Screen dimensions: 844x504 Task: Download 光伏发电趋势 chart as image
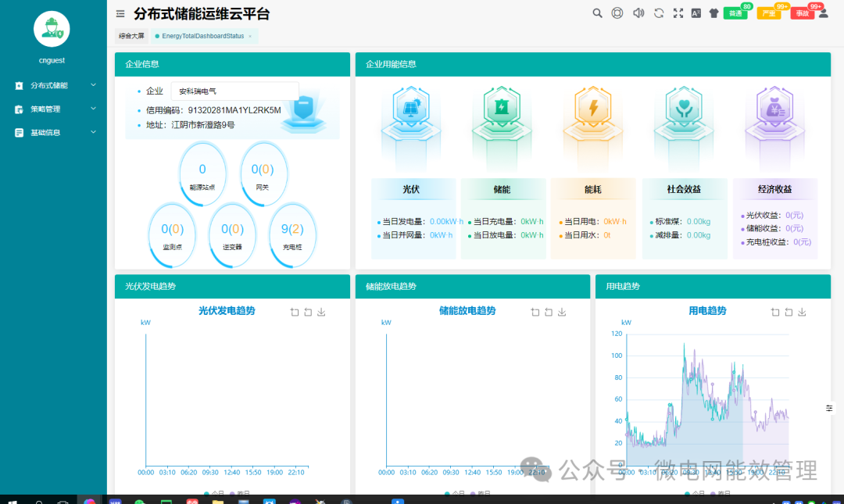[x=321, y=312]
